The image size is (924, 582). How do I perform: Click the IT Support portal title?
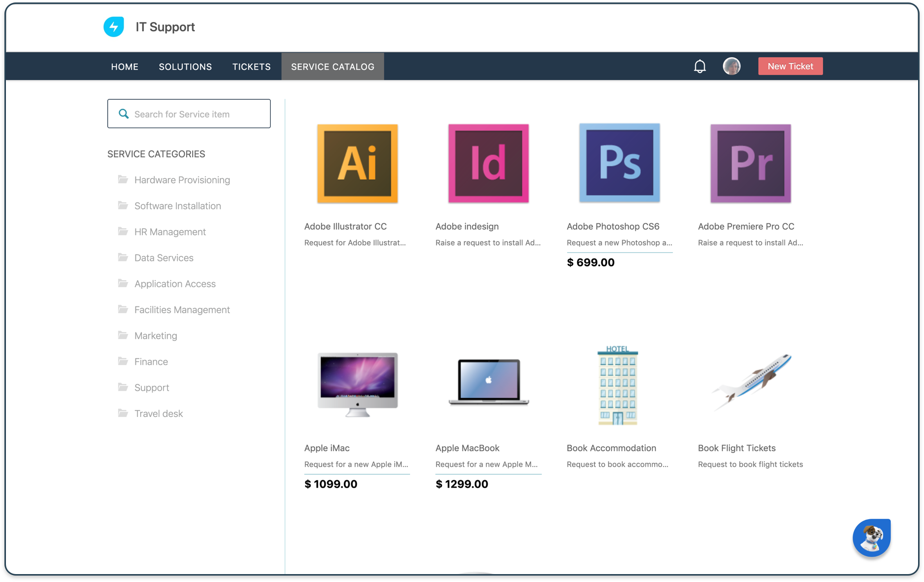click(165, 27)
